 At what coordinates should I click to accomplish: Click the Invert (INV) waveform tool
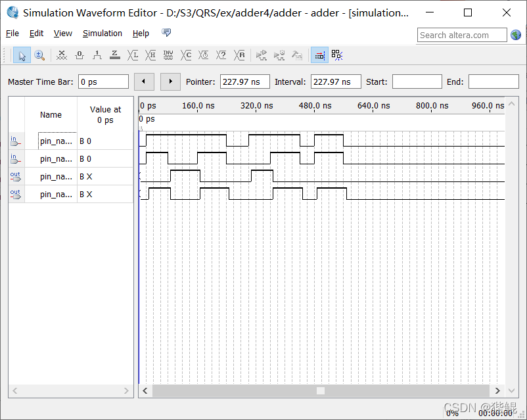(168, 55)
